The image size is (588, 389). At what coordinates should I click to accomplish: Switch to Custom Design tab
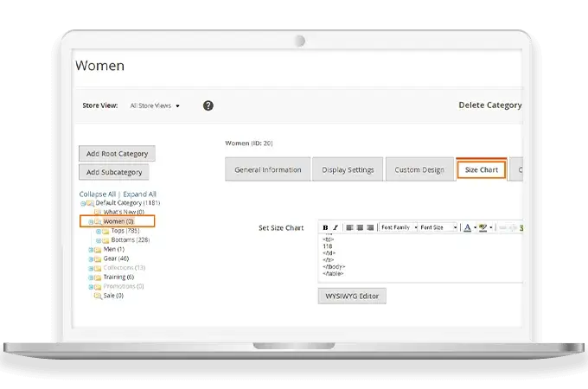pos(419,169)
